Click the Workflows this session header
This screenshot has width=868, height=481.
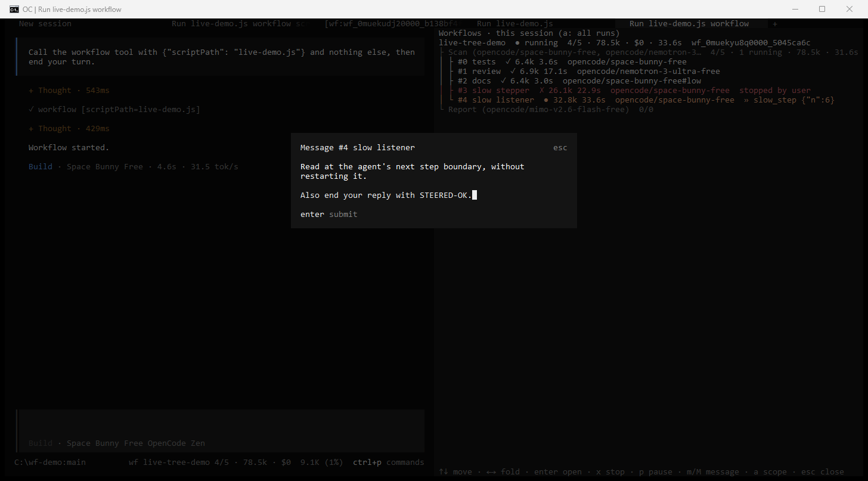pos(529,33)
